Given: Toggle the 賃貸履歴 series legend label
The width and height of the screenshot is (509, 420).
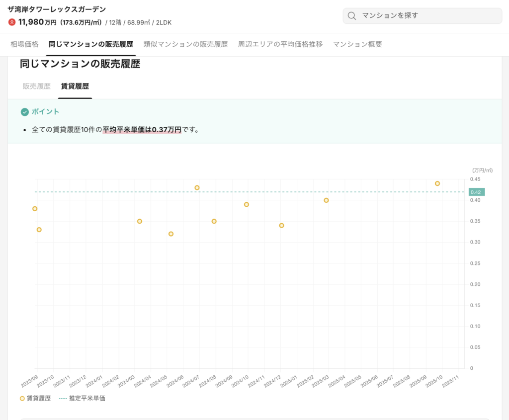Looking at the screenshot, I should point(39,398).
